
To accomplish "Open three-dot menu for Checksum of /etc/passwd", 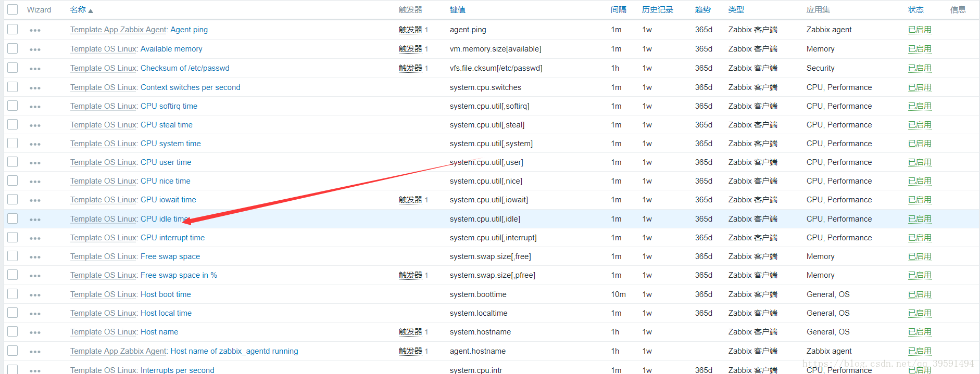I will [35, 69].
